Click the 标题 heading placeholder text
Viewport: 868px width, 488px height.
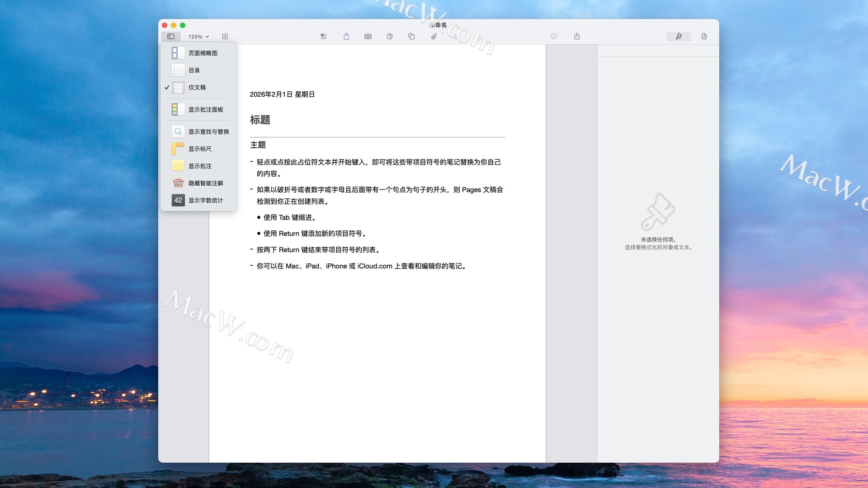tap(260, 120)
